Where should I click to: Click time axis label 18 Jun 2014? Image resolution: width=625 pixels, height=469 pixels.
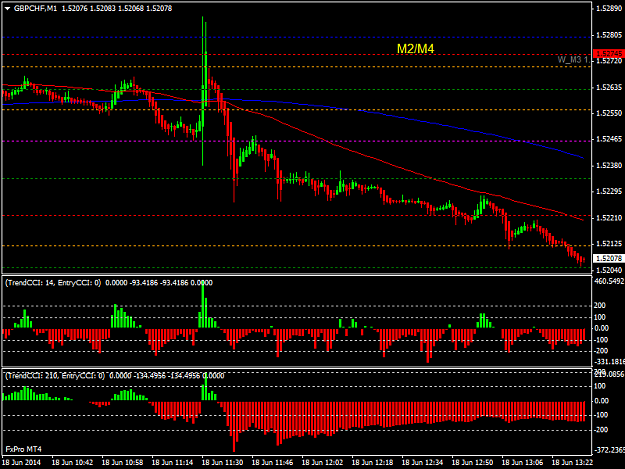coord(21,463)
